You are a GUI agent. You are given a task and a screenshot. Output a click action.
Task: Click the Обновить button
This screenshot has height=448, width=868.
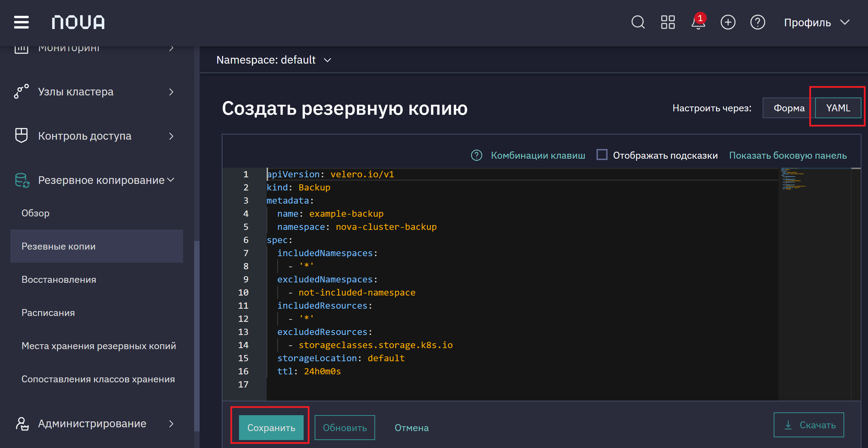coord(345,428)
